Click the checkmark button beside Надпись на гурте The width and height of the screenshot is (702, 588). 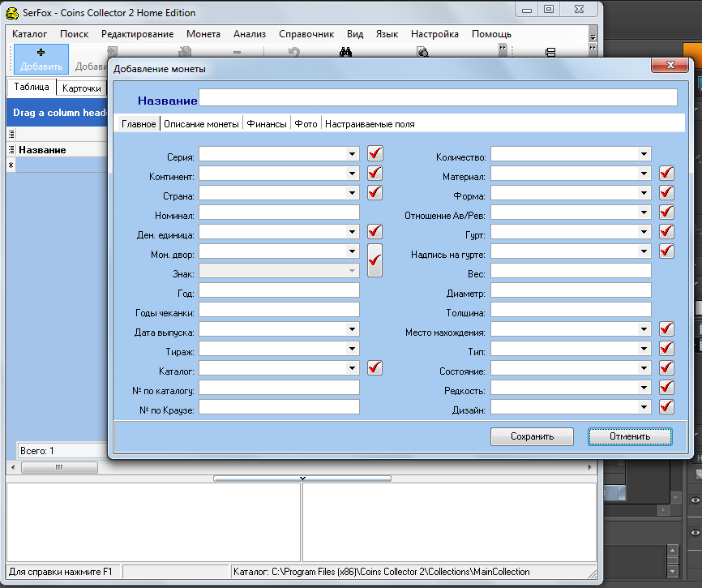(666, 251)
